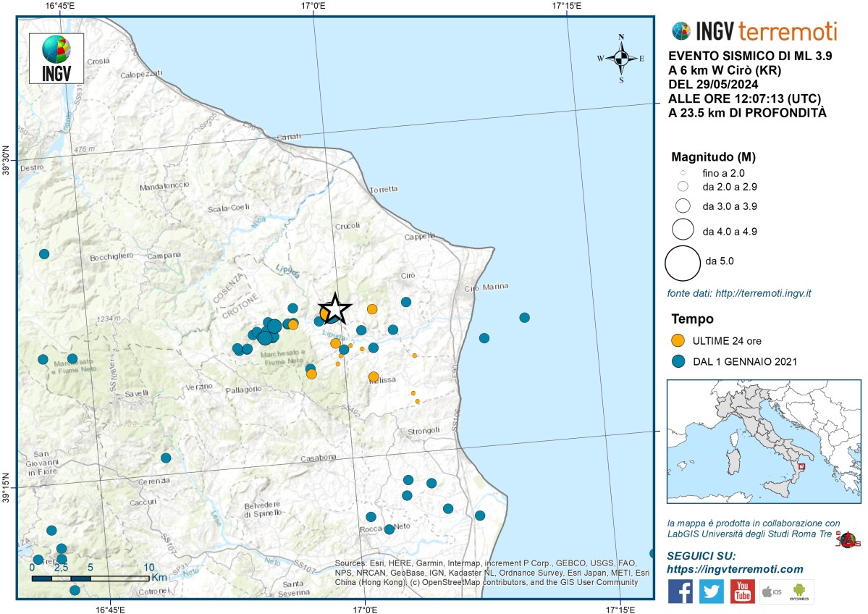
Task: Click the INGV logo on the map
Action: tap(57, 56)
